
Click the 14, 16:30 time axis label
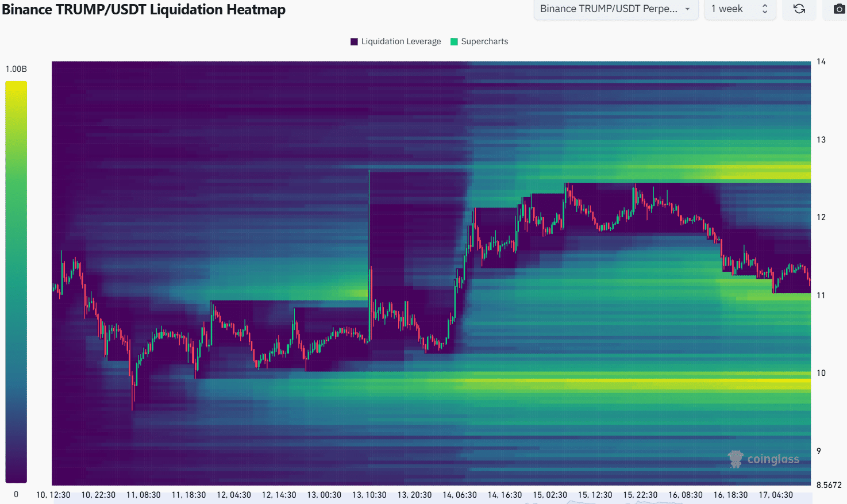coord(505,495)
